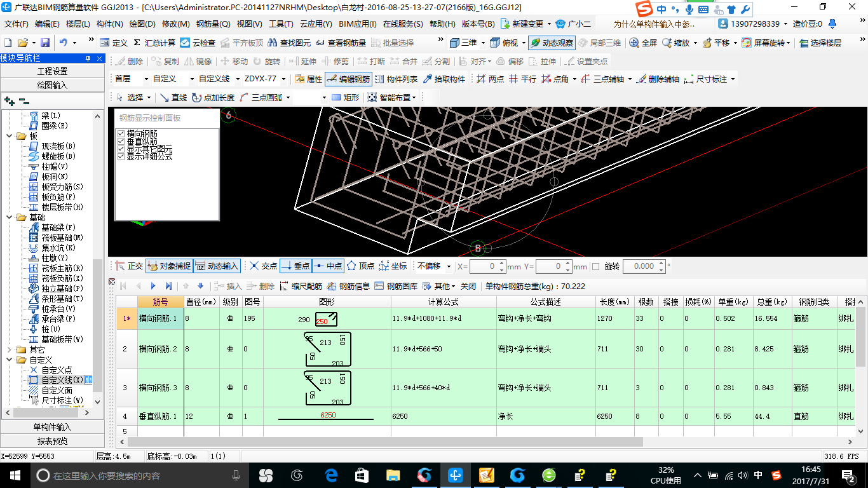868x488 pixels.
Task: Enable 交点 intersection snap
Action: (262, 266)
